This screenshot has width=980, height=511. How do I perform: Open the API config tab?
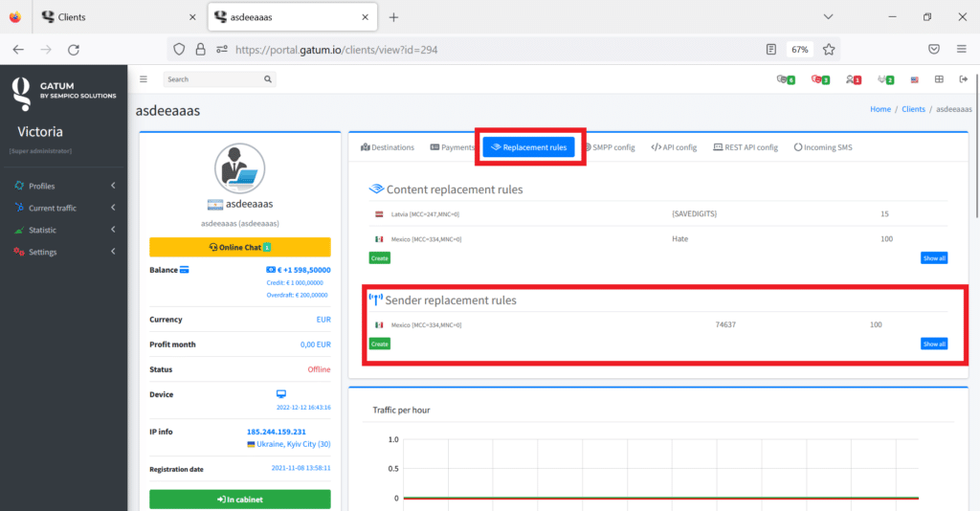pos(674,147)
